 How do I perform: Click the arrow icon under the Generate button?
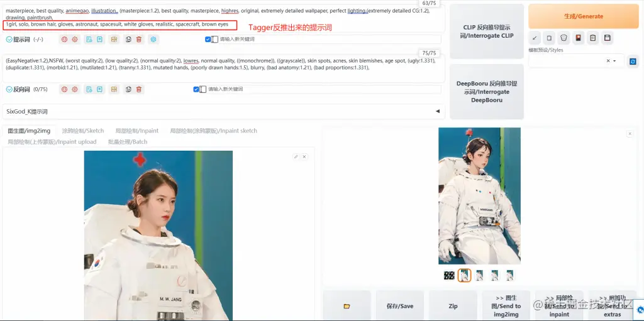point(534,38)
